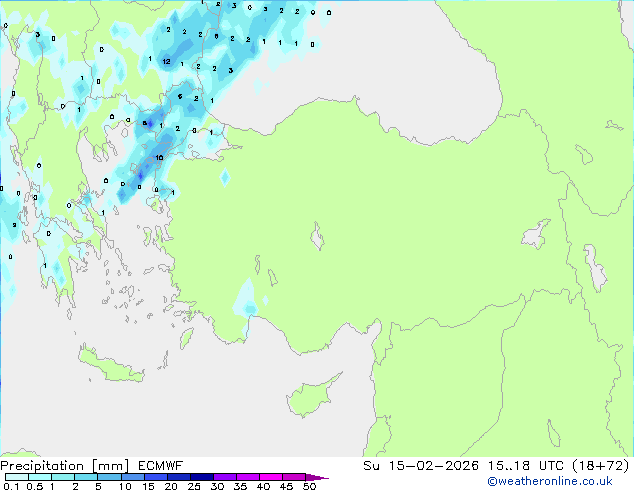Click the 20–25 mm legend swatch
Viewport: 634px width, 490px height.
point(179,477)
